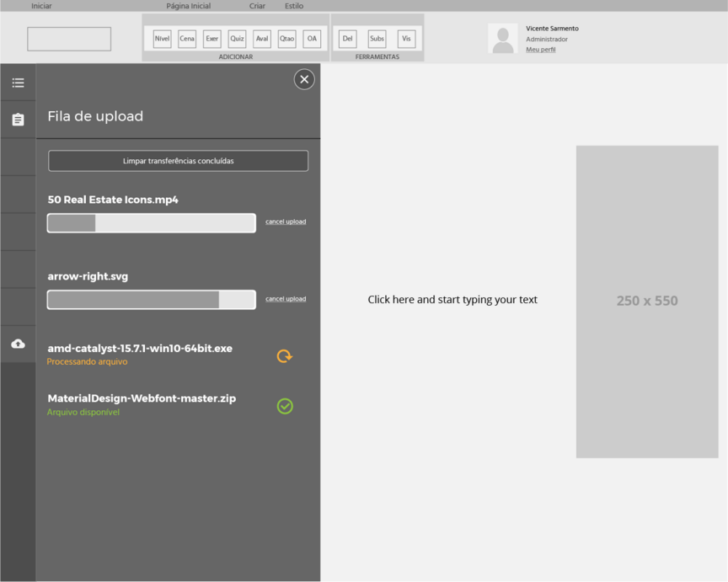Viewport: 728px width, 582px height.
Task: Add a Qtao item
Action: 287,39
